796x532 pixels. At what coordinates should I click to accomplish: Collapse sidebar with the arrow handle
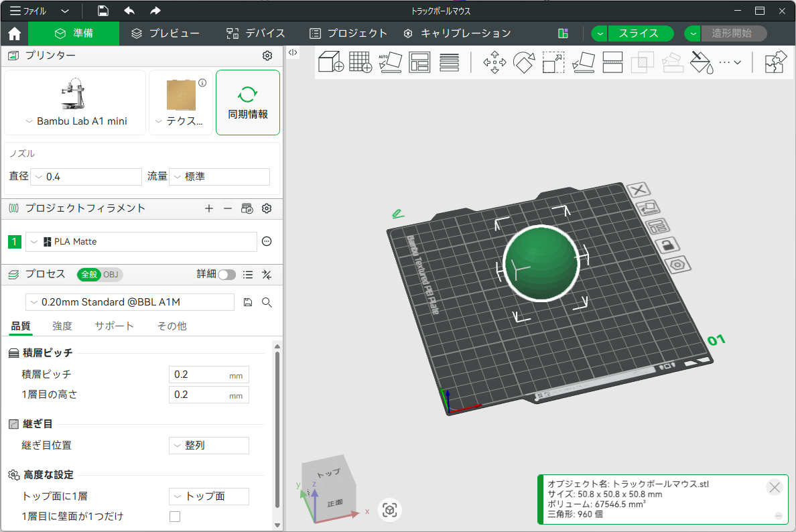coord(293,52)
